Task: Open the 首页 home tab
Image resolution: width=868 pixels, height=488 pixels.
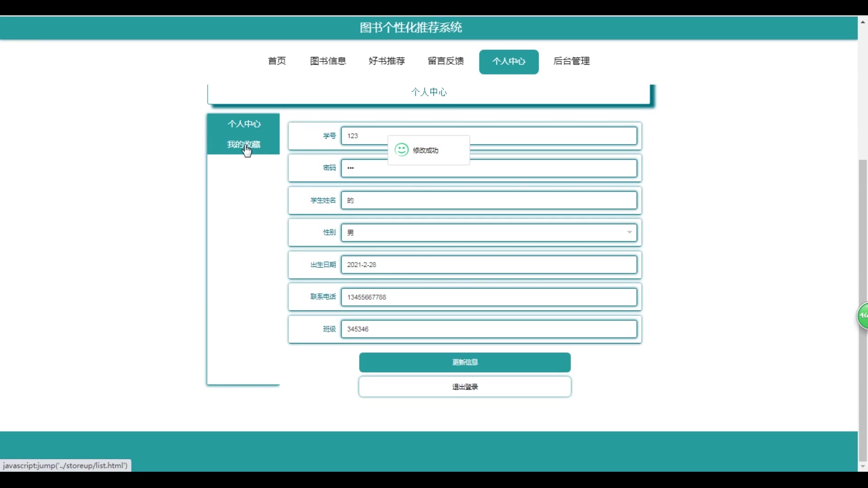Action: click(x=277, y=61)
